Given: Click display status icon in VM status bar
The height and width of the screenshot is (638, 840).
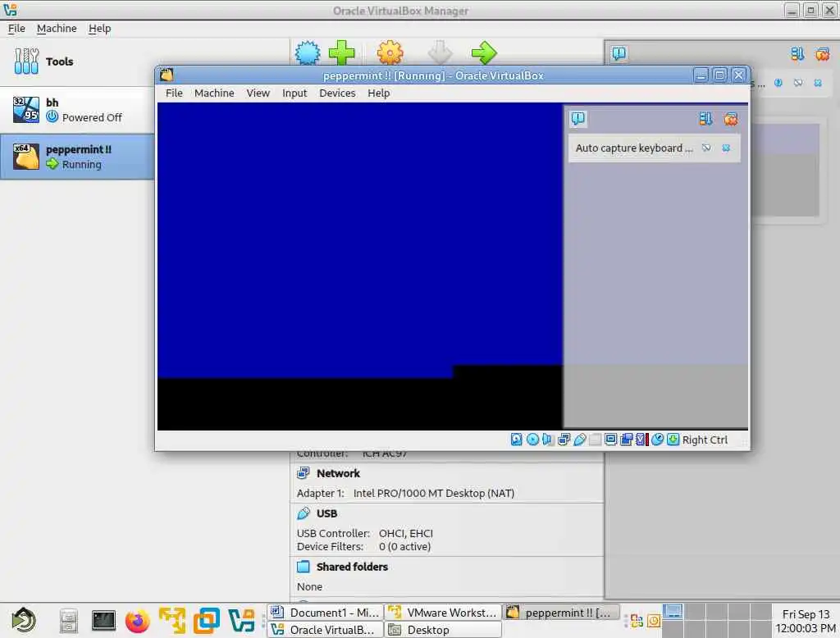Looking at the screenshot, I should click(x=610, y=440).
